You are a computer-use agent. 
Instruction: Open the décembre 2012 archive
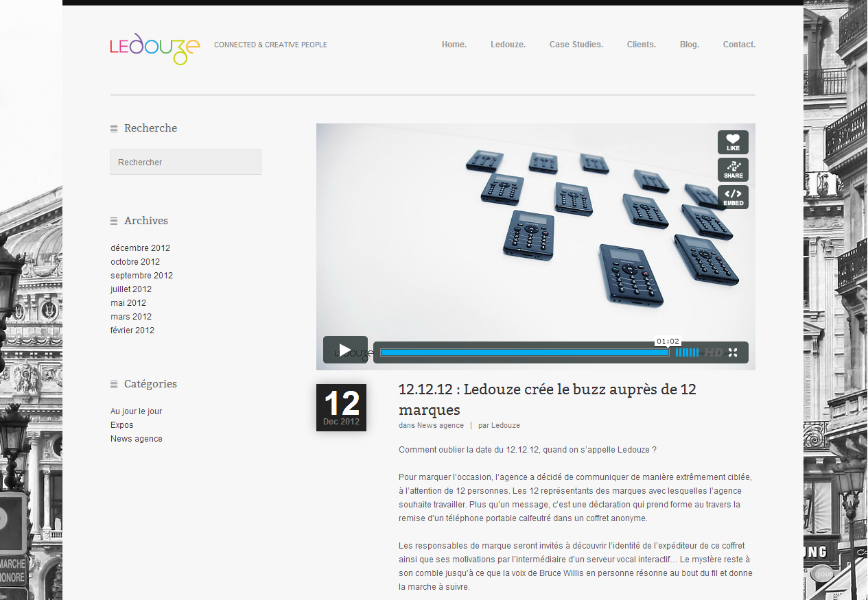[x=140, y=248]
